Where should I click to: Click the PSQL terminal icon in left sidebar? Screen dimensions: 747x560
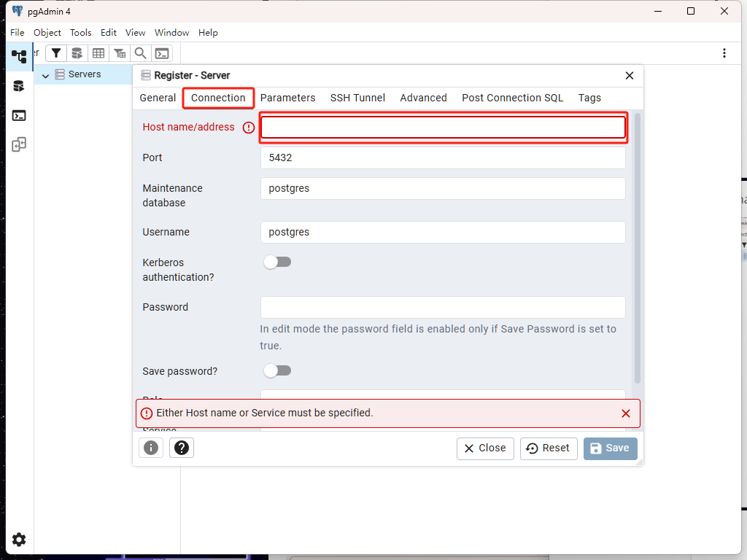[18, 114]
